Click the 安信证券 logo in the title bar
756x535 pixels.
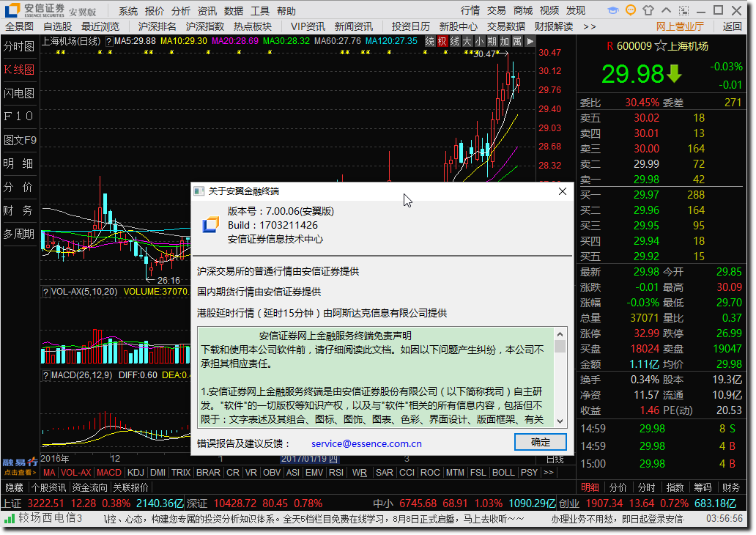[35, 10]
